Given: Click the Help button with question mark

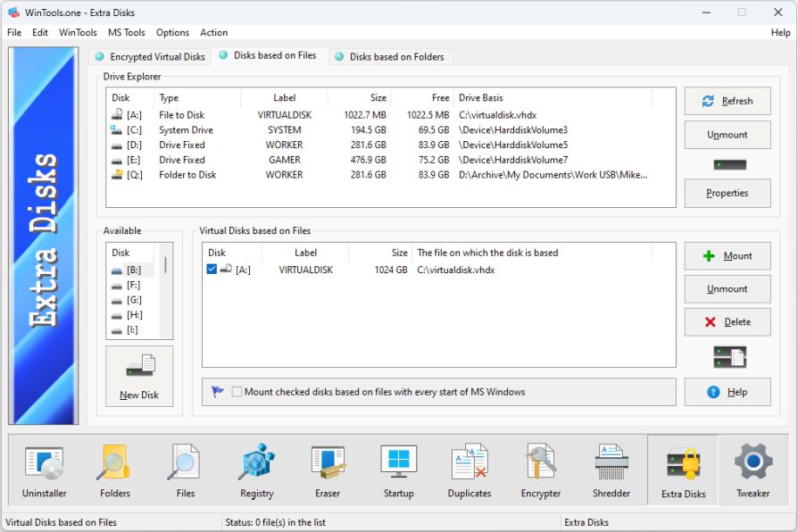Looking at the screenshot, I should [727, 392].
